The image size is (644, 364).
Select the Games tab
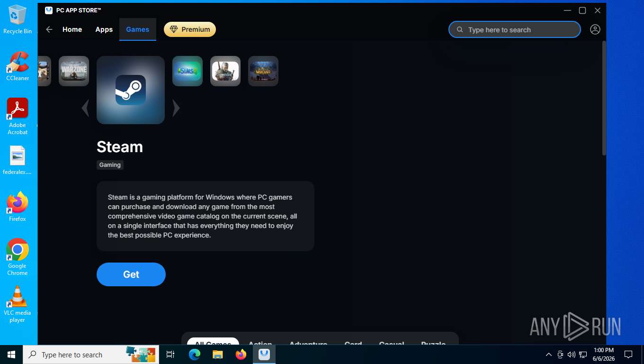pos(138,29)
